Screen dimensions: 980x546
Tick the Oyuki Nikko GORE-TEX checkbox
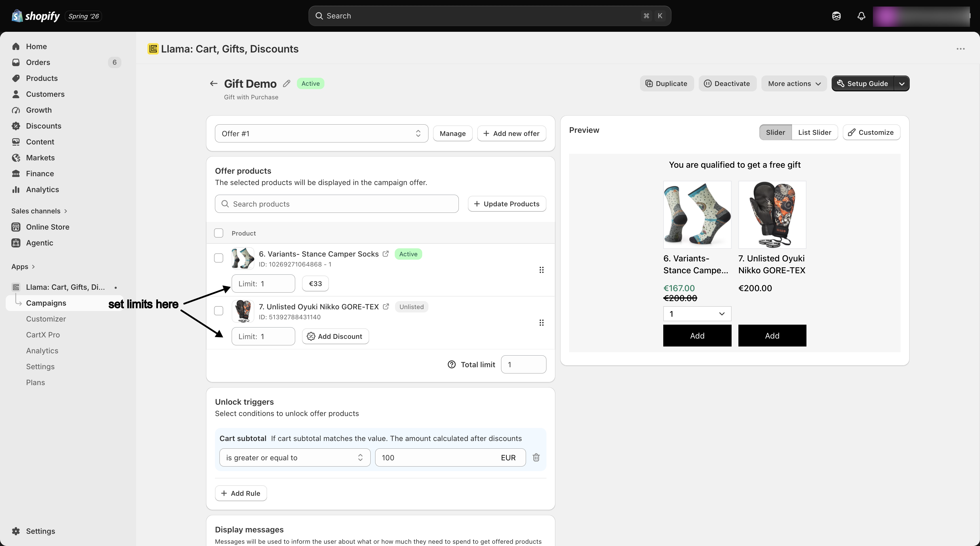tap(219, 311)
